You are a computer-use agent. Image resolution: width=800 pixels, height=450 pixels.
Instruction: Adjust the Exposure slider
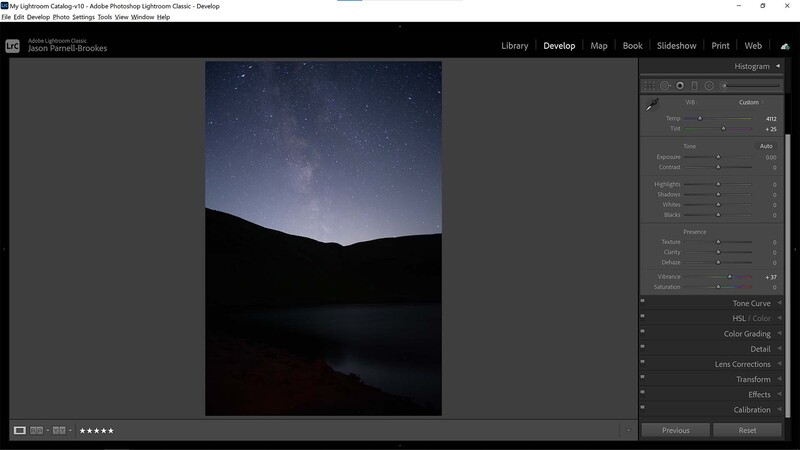tap(717, 157)
